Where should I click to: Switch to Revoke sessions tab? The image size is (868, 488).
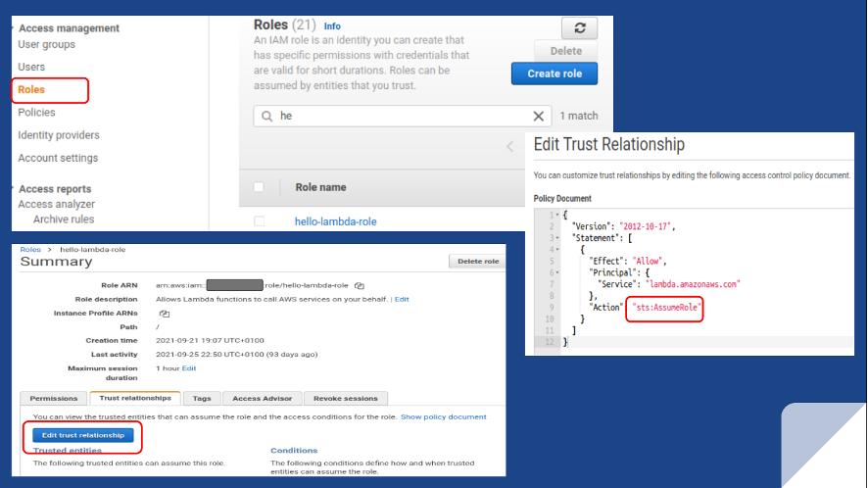click(346, 398)
